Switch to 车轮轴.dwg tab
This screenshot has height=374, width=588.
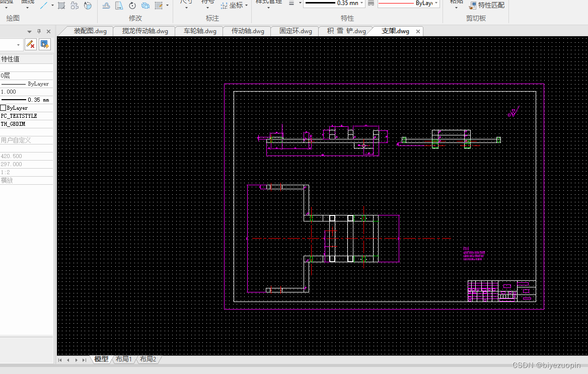click(x=200, y=31)
